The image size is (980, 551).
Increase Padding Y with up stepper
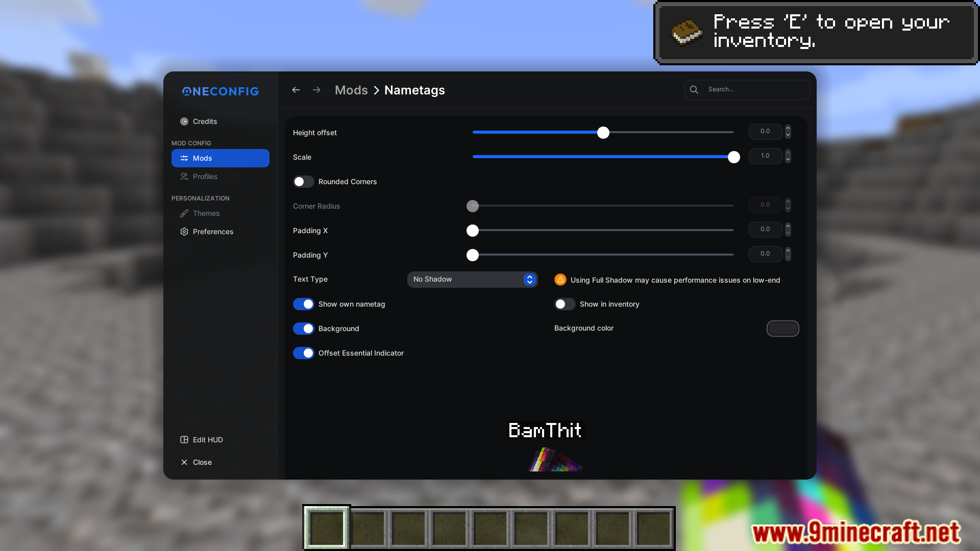(788, 251)
